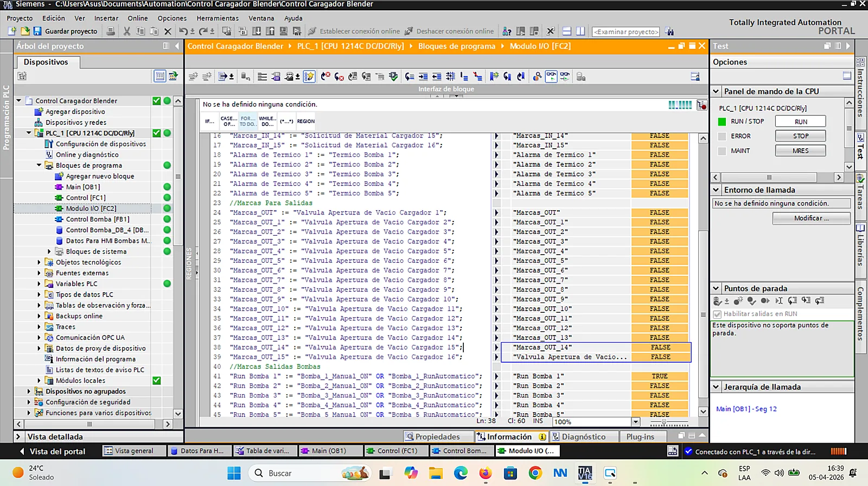
Task: Expand the Objetos tecnológicos node
Action: 39,262
